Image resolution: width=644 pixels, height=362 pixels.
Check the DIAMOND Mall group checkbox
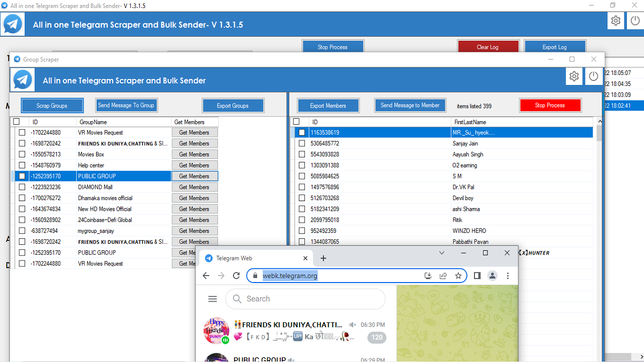tap(22, 187)
